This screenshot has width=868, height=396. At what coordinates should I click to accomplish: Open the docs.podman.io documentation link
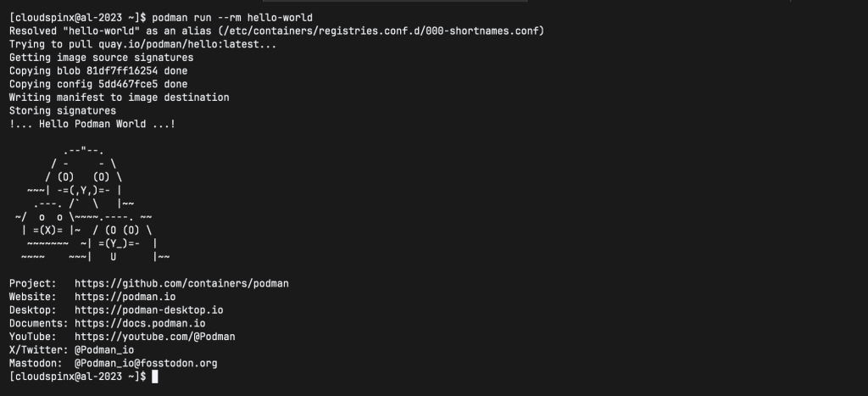coord(140,323)
